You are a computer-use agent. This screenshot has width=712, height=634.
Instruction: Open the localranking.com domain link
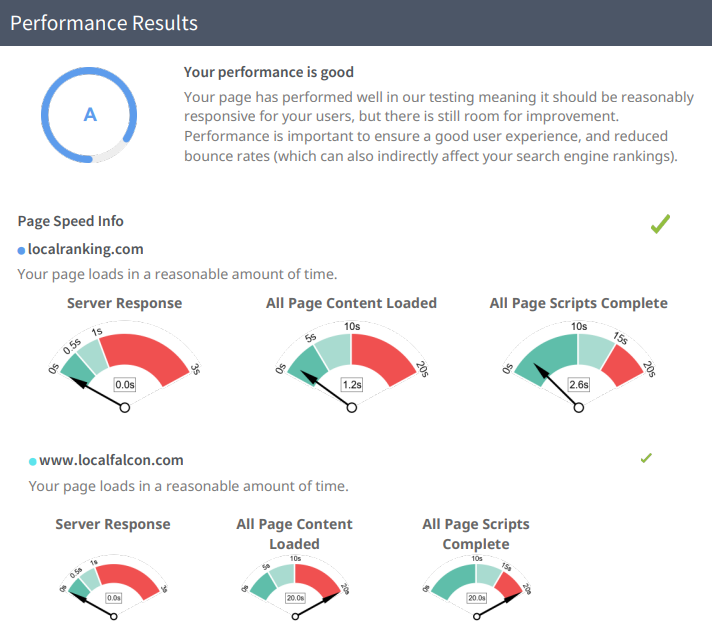coord(84,249)
